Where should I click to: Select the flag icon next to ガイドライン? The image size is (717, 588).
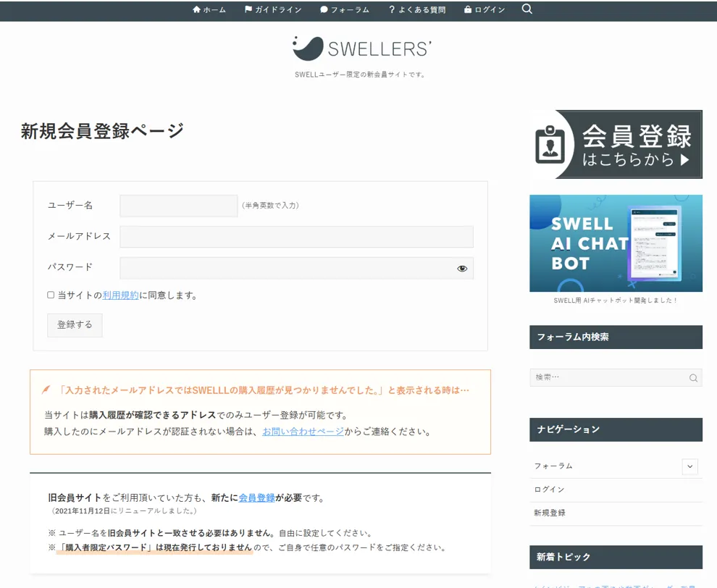(x=248, y=10)
